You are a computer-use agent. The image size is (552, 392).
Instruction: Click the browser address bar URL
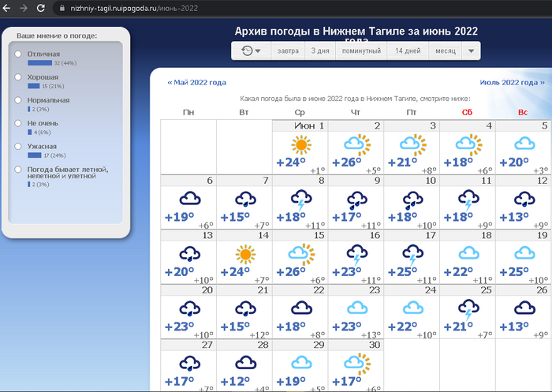[x=134, y=7]
